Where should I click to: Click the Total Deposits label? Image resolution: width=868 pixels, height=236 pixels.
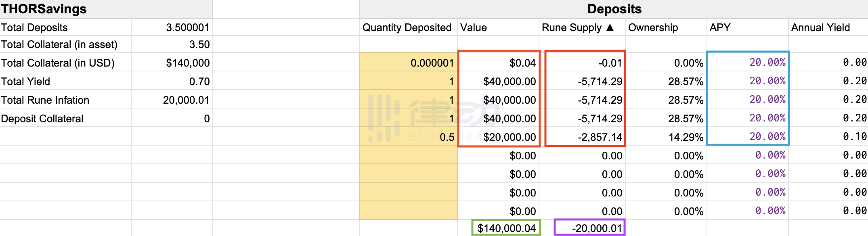coord(34,27)
